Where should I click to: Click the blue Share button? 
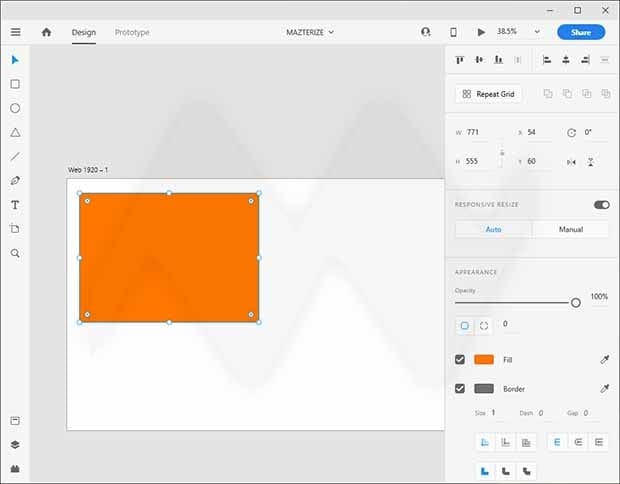(581, 32)
